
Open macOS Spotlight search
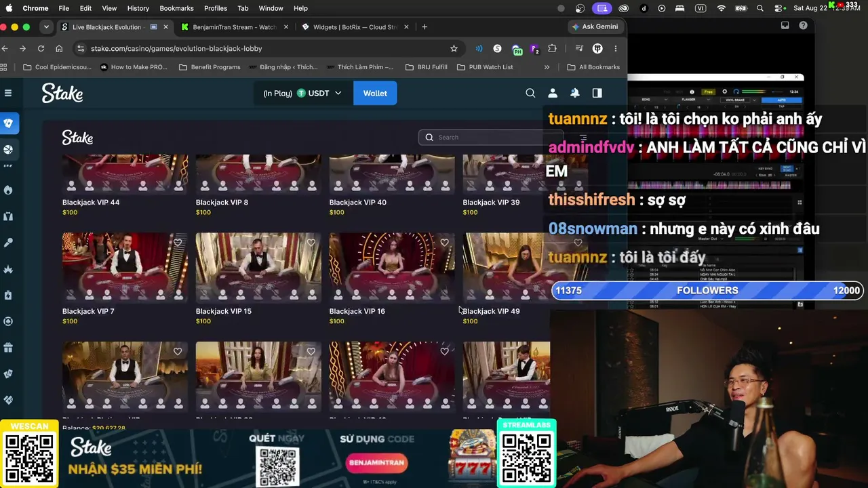coord(760,8)
